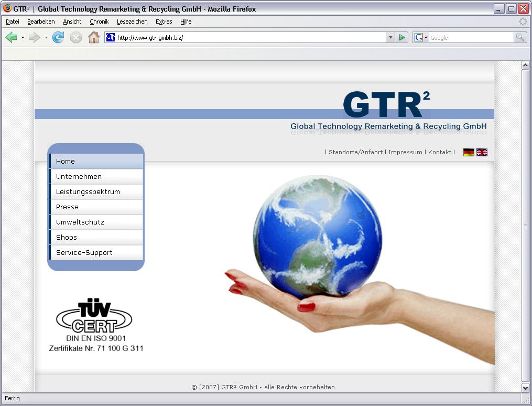Click the Stop loading icon
532x406 pixels.
click(x=75, y=37)
